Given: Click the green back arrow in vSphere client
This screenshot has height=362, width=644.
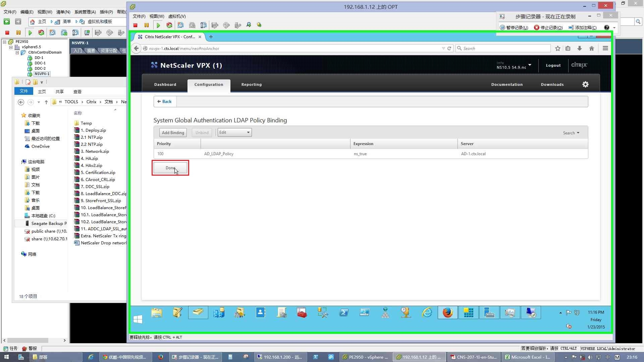Looking at the screenshot, I should click(7, 21).
